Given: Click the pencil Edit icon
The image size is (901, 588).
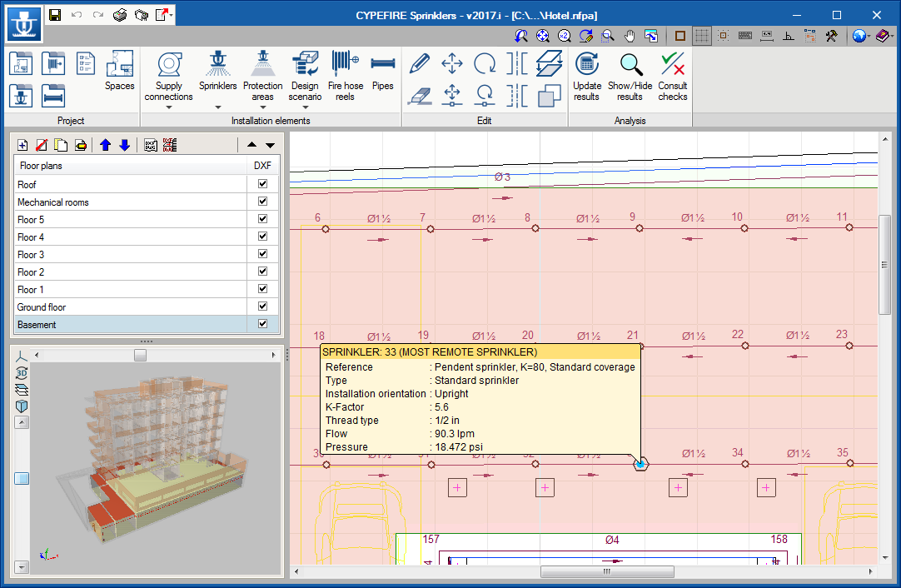Looking at the screenshot, I should pos(420,63).
